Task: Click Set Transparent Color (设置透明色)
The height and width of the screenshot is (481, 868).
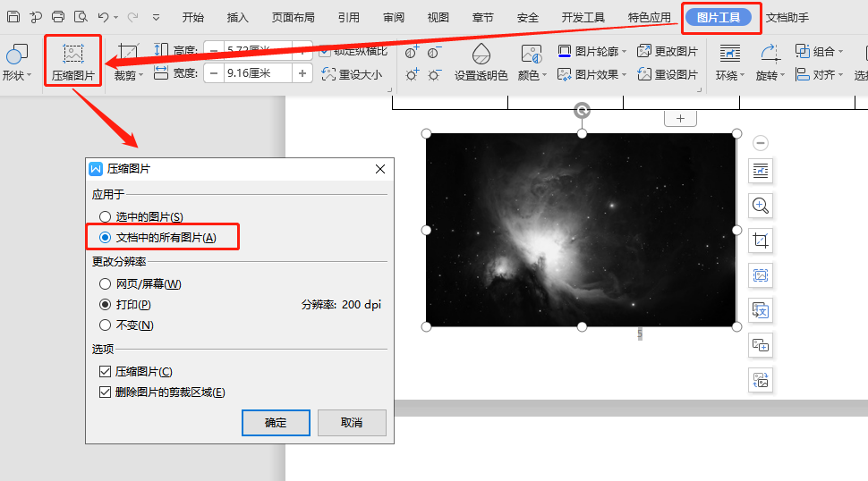Action: (x=481, y=62)
